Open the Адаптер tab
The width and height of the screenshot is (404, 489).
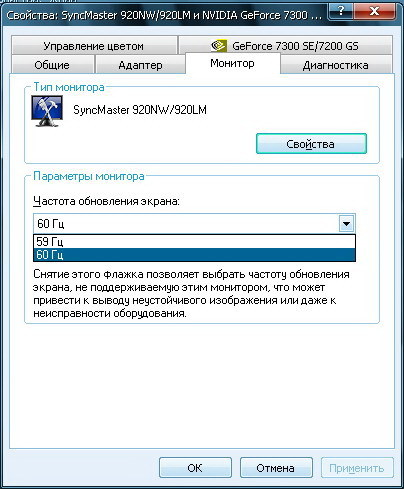(x=140, y=65)
